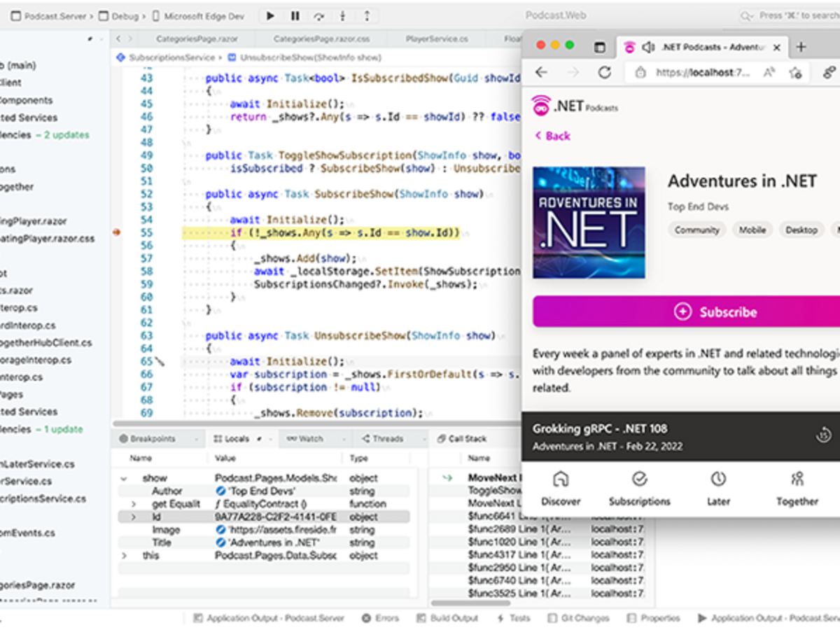Image resolution: width=840 pixels, height=630 pixels.
Task: Click the Back link above the podcast artwork
Action: [552, 135]
